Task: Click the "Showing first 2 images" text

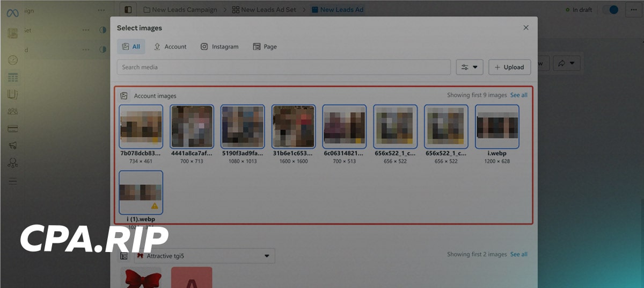Action: (x=477, y=254)
